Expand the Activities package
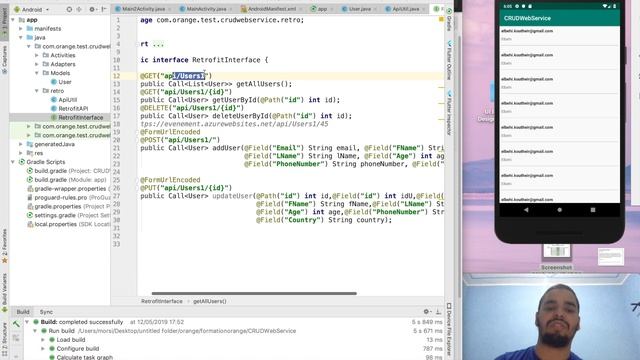Screen dimensions: 640x360 tap(37, 55)
